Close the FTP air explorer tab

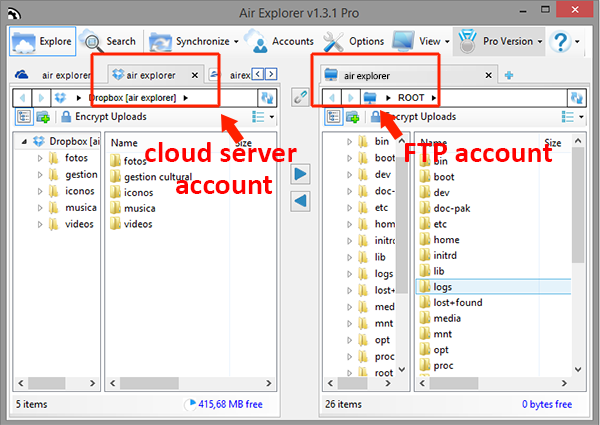(x=489, y=75)
